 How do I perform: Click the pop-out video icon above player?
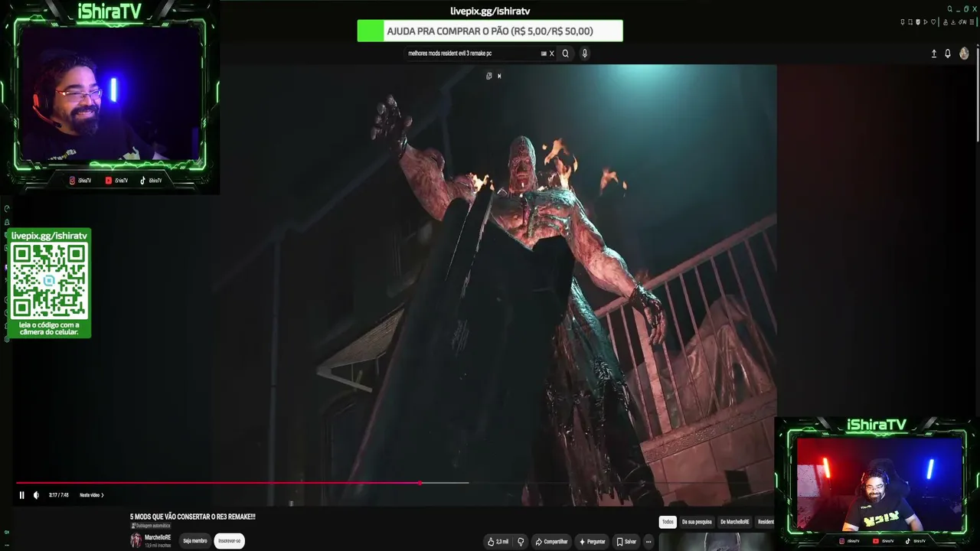489,76
